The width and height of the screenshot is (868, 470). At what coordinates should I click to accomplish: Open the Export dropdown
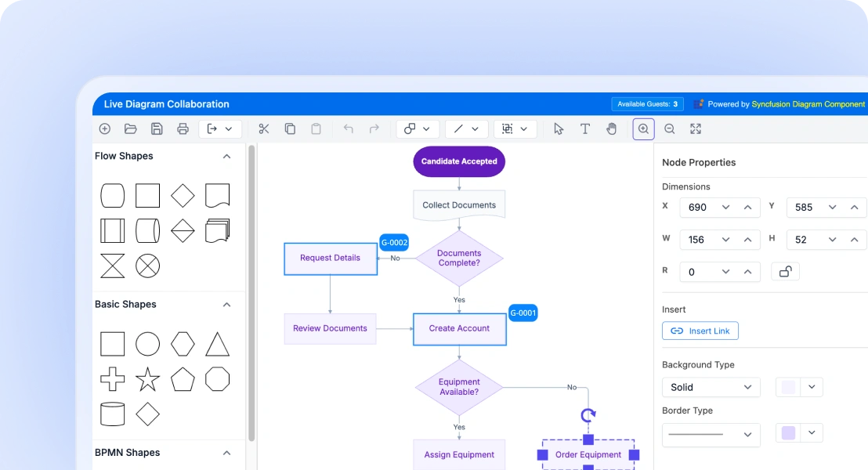point(220,129)
